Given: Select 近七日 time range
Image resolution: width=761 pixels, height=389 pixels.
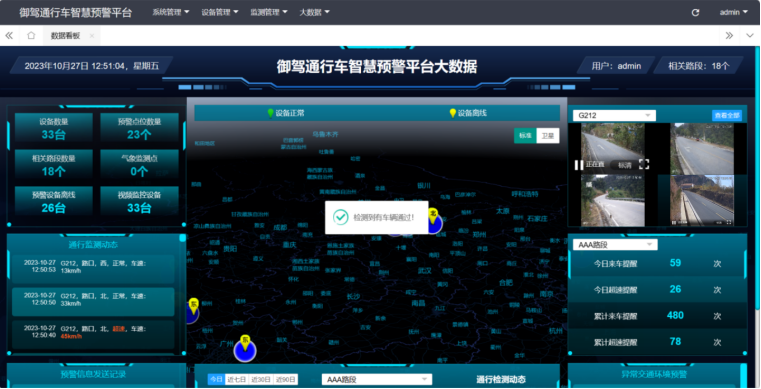Looking at the screenshot, I should [x=236, y=379].
